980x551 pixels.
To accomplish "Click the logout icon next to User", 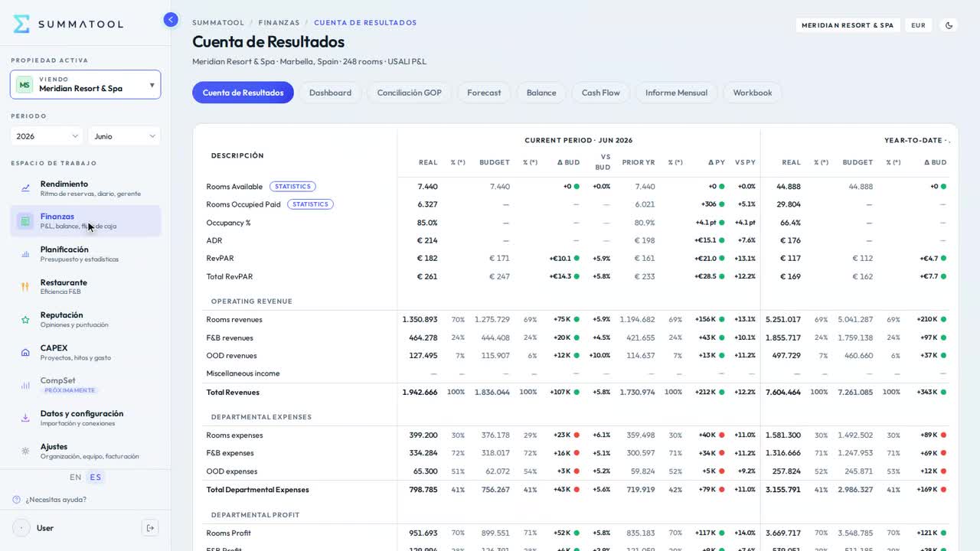I will pyautogui.click(x=150, y=528).
